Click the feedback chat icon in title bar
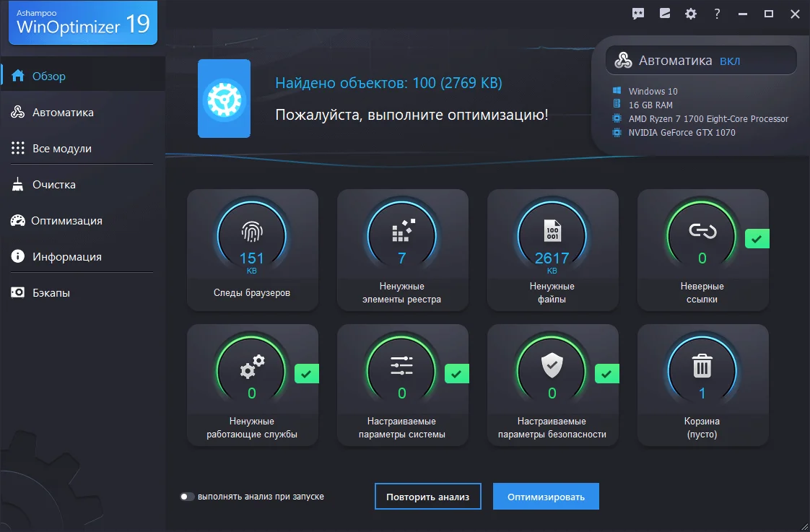Image resolution: width=810 pixels, height=532 pixels. click(638, 13)
